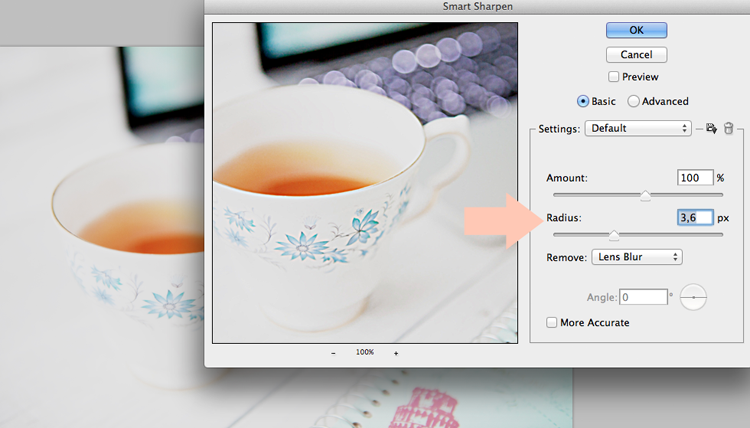The width and height of the screenshot is (750, 428).
Task: Cancel the Smart Sharpen dialog
Action: [x=636, y=55]
